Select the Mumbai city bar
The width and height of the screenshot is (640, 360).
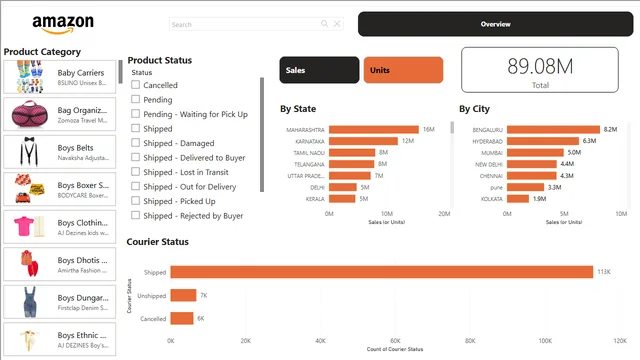pyautogui.click(x=536, y=152)
